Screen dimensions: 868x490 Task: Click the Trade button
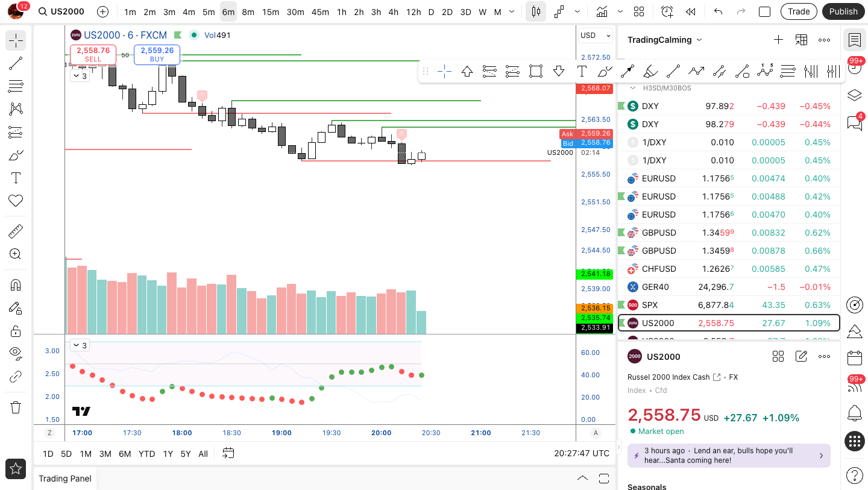799,11
